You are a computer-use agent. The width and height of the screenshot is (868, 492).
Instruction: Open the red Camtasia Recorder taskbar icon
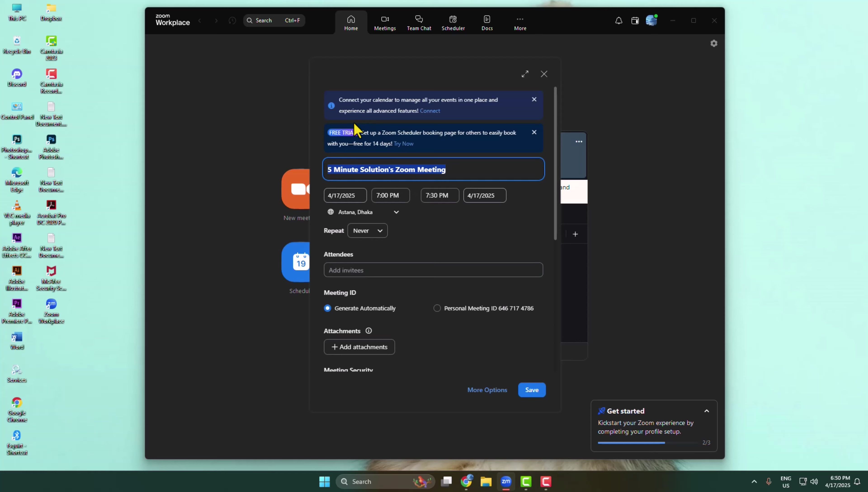pyautogui.click(x=545, y=482)
